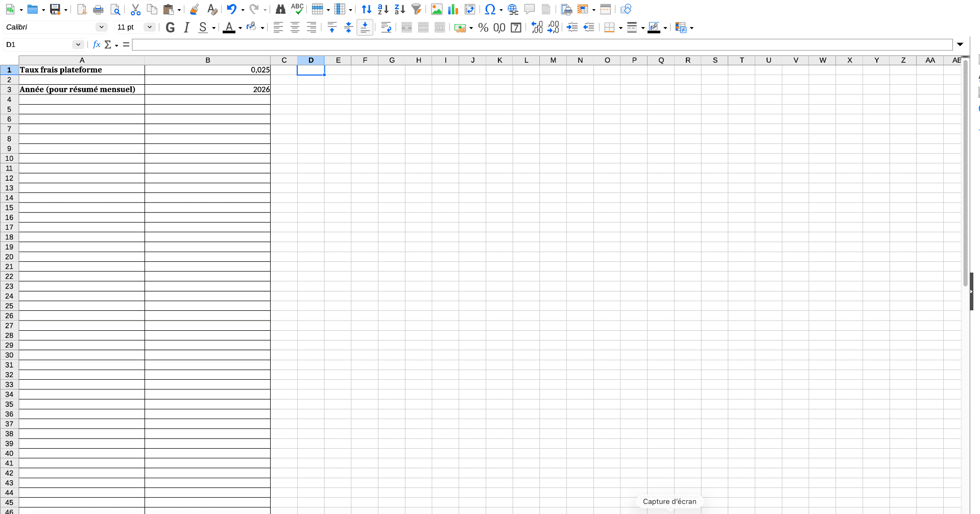Select column header B
Image resolution: width=980 pixels, height=514 pixels.
click(207, 60)
